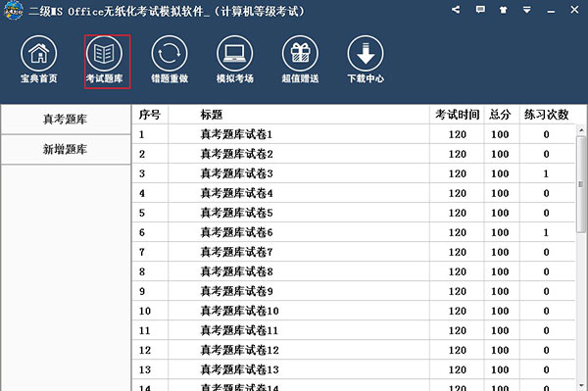588x391 pixels.
Task: Click total score 100 in row 试卷5
Action: coord(500,213)
